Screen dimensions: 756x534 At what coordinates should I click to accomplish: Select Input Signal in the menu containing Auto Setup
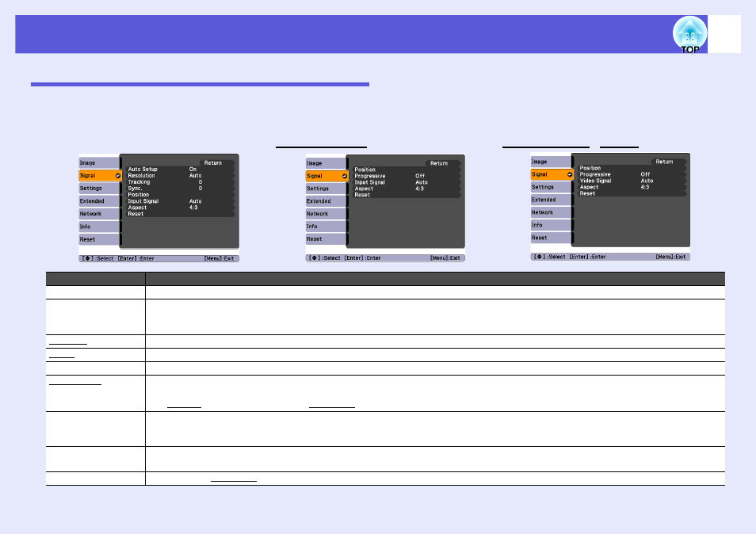click(143, 201)
